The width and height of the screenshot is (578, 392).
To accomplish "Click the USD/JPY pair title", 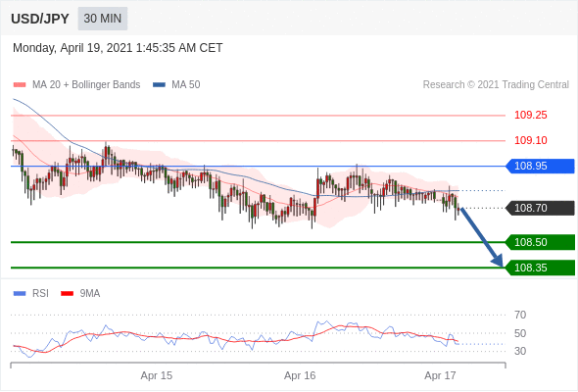I will tap(40, 19).
